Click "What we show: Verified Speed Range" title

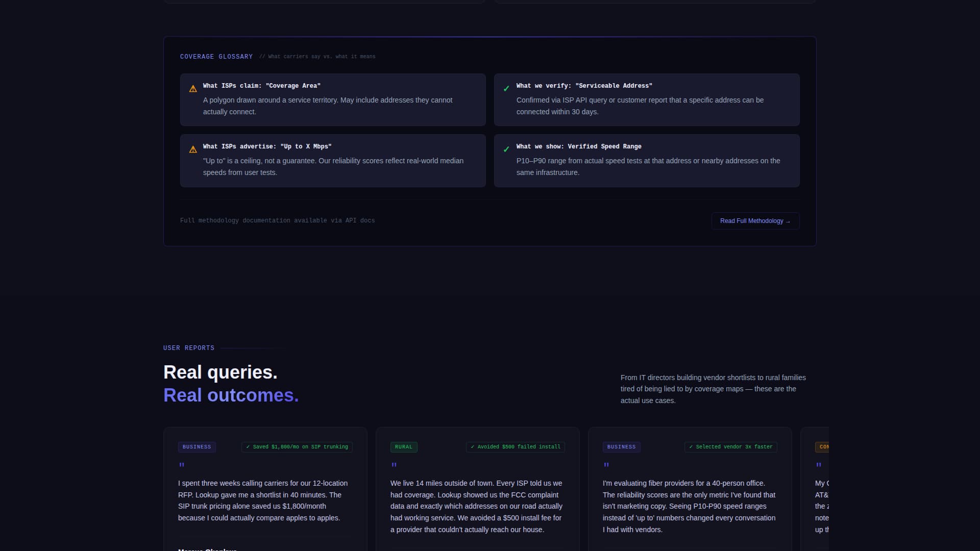pyautogui.click(x=579, y=146)
